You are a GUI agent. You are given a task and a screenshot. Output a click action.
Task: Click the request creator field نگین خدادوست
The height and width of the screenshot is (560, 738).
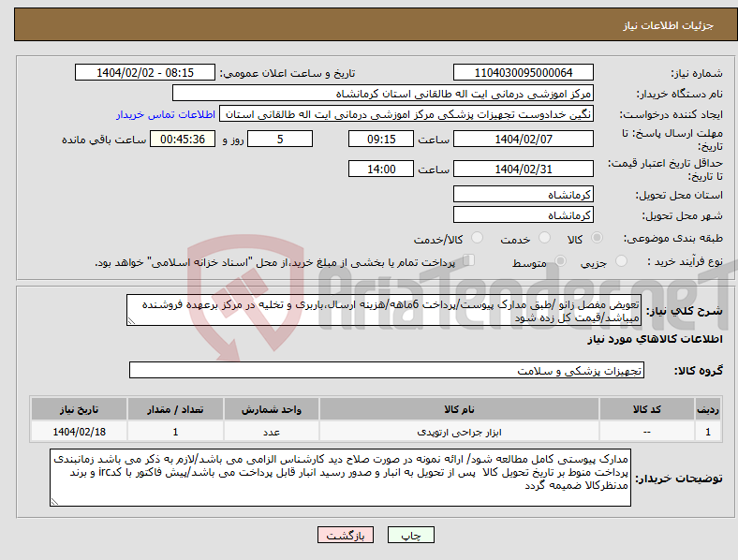click(406, 114)
